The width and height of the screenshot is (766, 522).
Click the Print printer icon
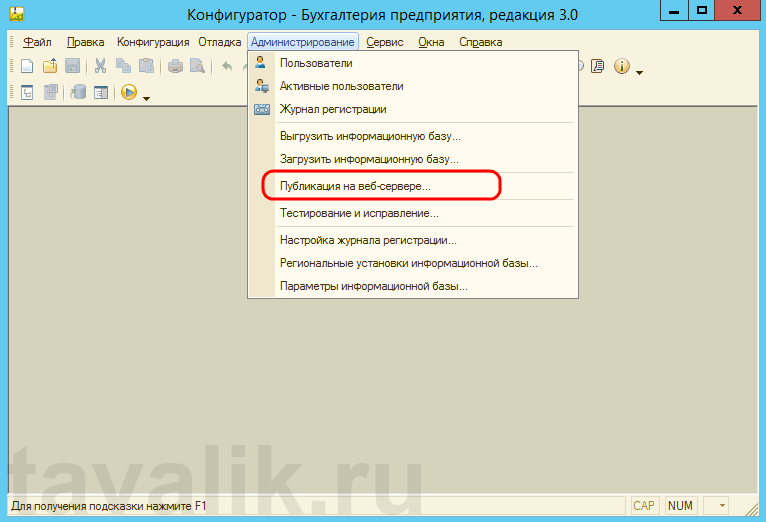pos(175,66)
